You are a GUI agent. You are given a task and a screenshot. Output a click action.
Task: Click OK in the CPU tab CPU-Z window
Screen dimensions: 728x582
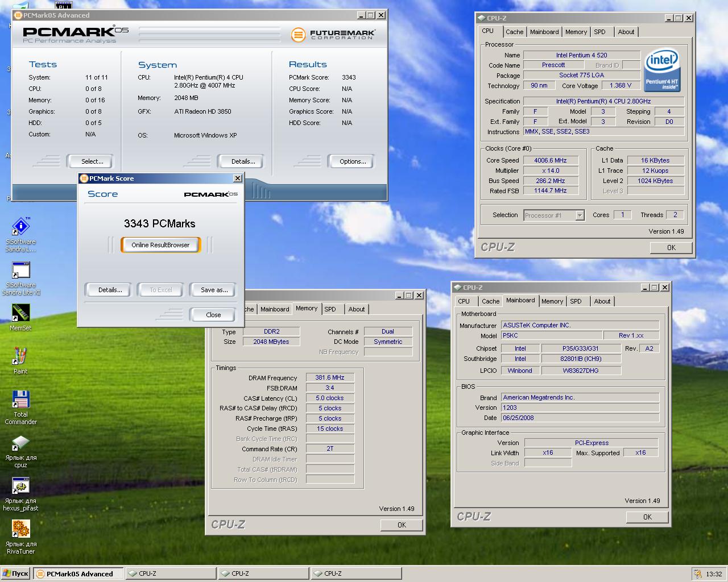(x=671, y=248)
